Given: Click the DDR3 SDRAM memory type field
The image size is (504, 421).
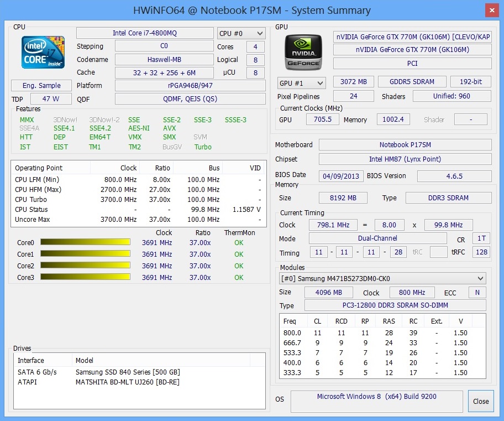Looking at the screenshot, I should (449, 197).
